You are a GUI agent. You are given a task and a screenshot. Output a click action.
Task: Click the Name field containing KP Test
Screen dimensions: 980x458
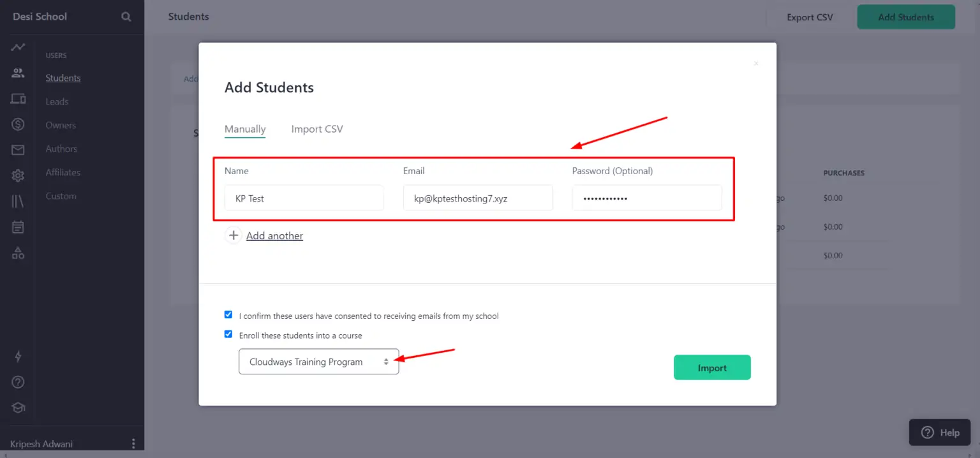(x=304, y=198)
